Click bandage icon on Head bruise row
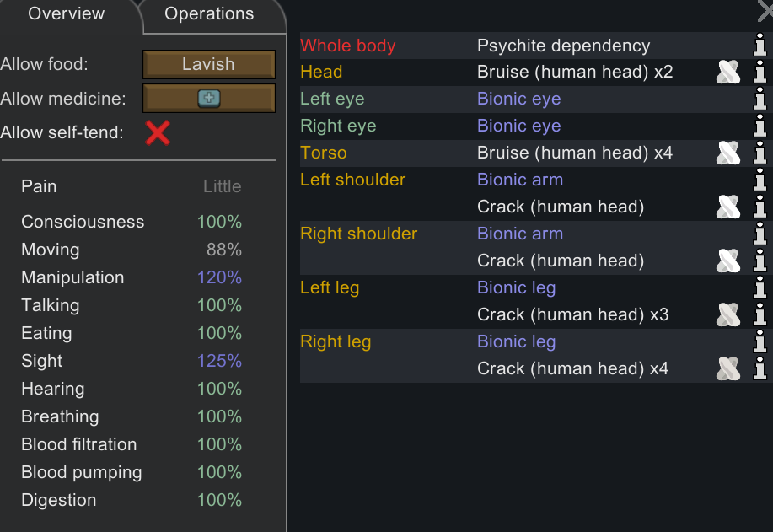The image size is (773, 532). [728, 73]
